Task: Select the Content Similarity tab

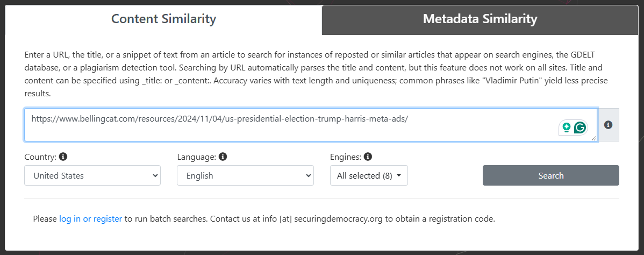Action: (x=163, y=19)
